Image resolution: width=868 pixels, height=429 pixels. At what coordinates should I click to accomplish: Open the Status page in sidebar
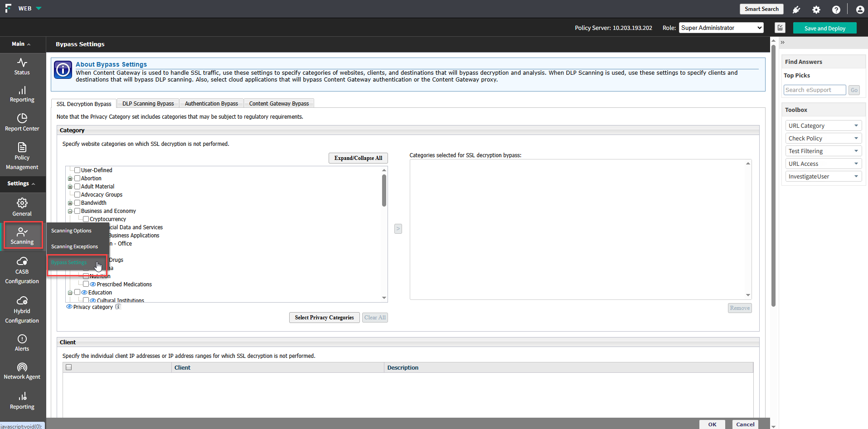point(22,67)
